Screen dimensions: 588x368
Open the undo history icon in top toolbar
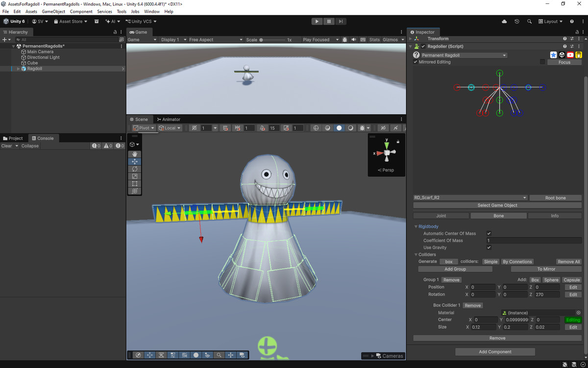(517, 22)
